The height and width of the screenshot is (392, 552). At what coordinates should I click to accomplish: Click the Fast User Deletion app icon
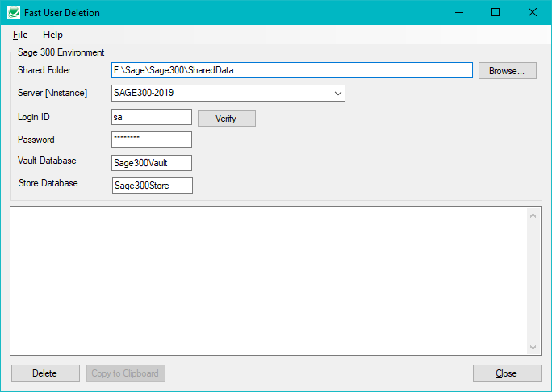pos(14,12)
